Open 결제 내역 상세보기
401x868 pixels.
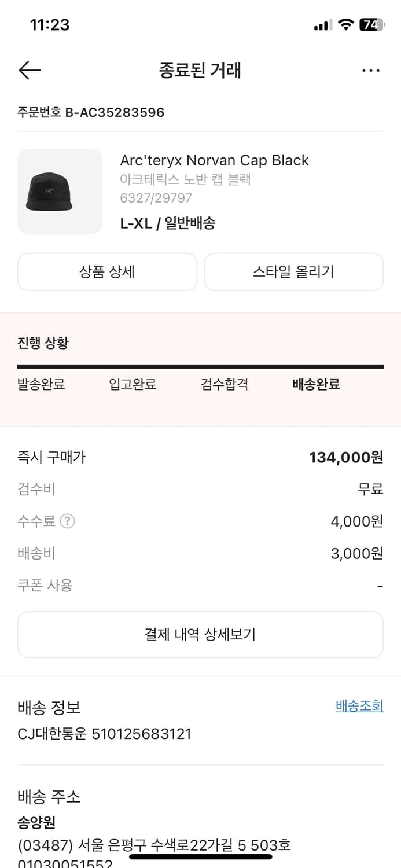pyautogui.click(x=200, y=634)
